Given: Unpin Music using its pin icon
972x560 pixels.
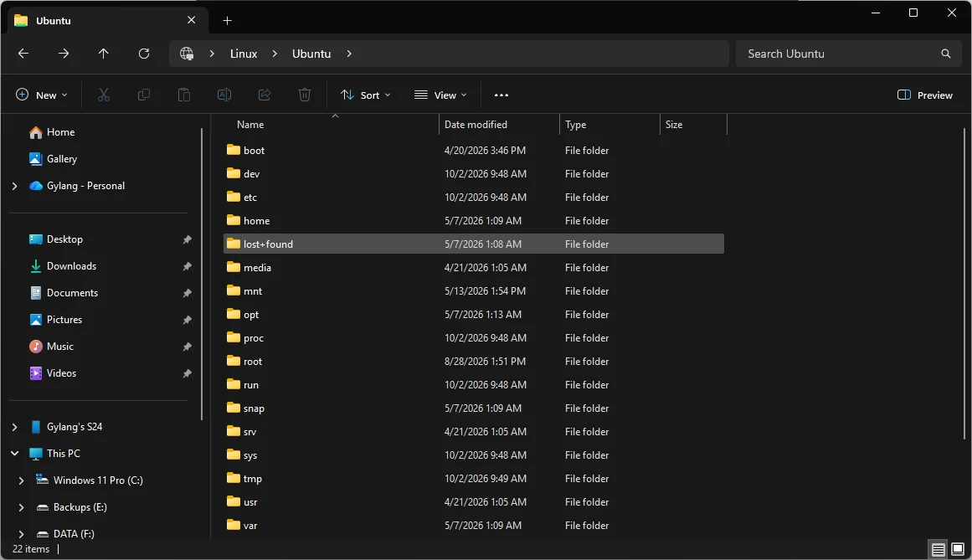Looking at the screenshot, I should [x=187, y=347].
